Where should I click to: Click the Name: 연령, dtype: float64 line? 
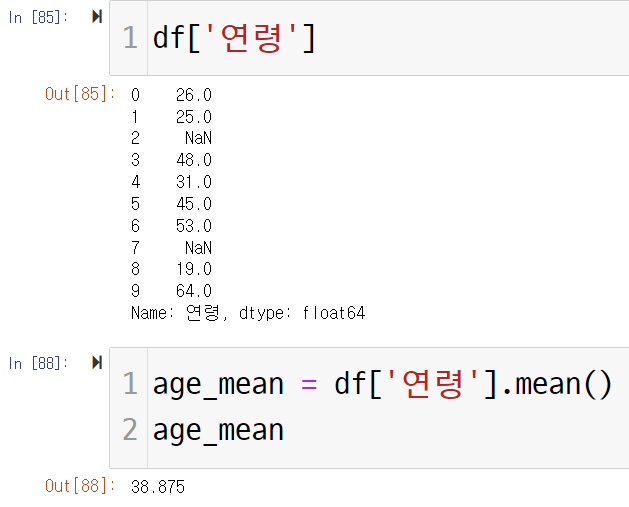[x=248, y=313]
